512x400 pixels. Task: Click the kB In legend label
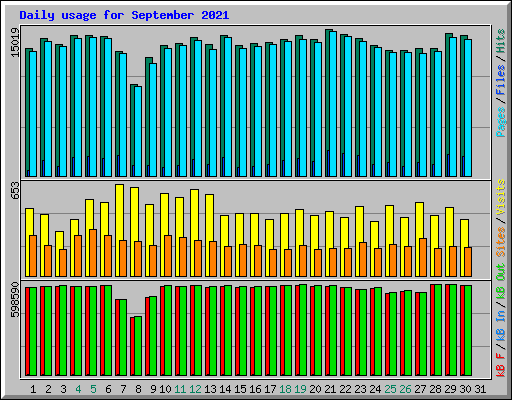coord(501,326)
